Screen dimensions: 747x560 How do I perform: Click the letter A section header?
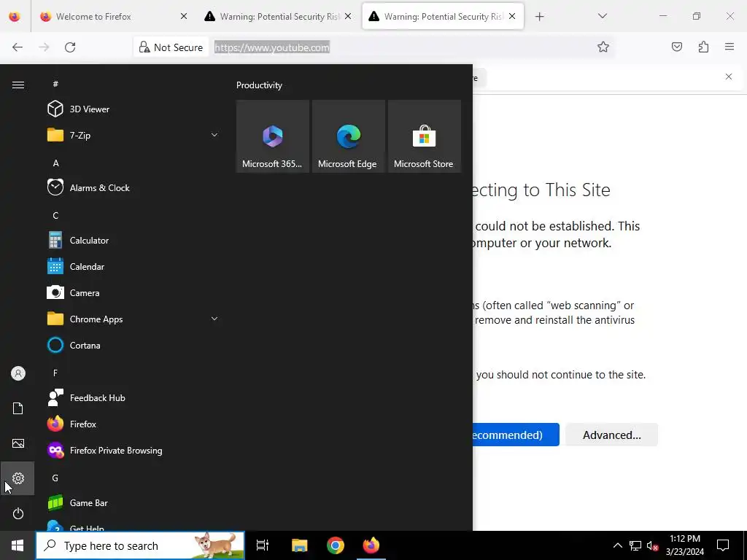click(55, 163)
